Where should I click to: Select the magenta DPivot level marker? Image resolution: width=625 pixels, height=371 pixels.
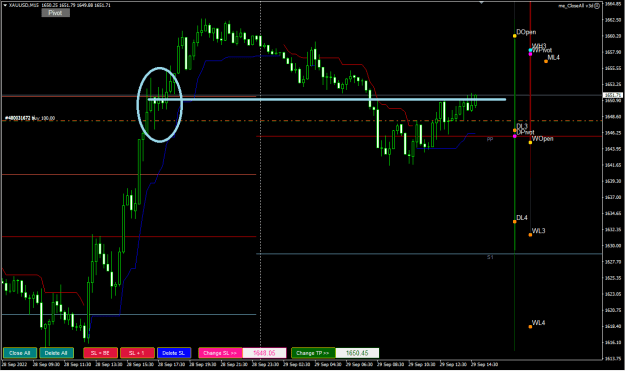515,136
